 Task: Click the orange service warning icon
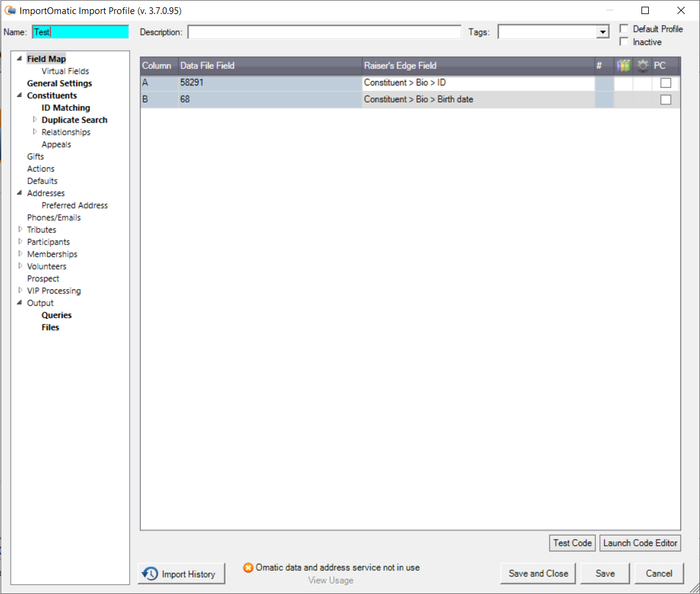tap(248, 568)
